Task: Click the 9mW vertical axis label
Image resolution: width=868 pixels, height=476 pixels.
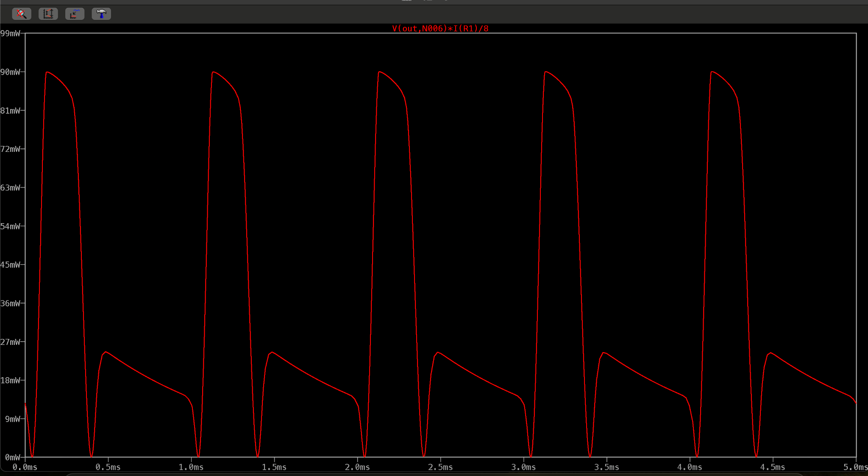Action: (x=13, y=419)
